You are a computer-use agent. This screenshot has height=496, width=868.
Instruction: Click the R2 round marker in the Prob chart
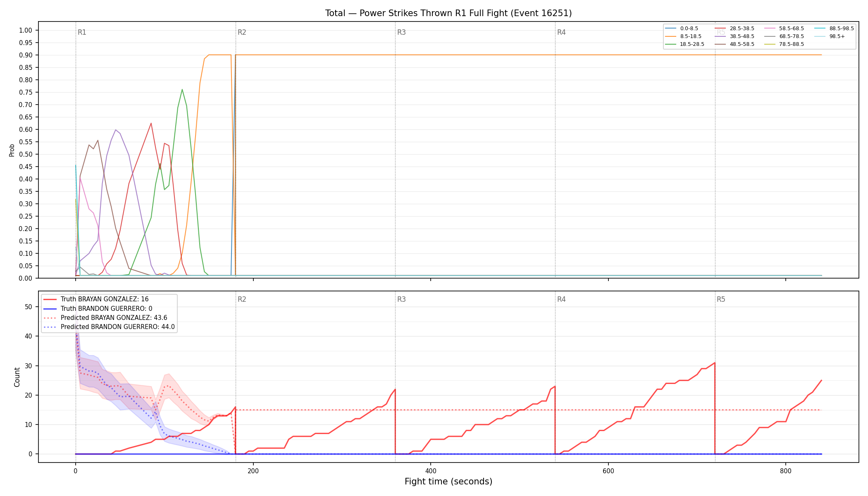click(x=242, y=32)
